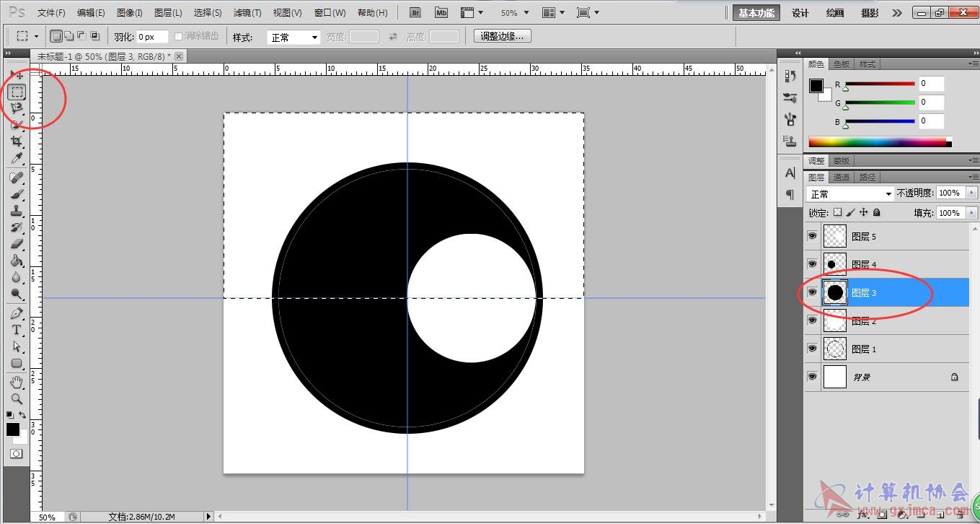Launch Mini Bridge from Mb button
The image size is (980, 524).
pyautogui.click(x=441, y=13)
